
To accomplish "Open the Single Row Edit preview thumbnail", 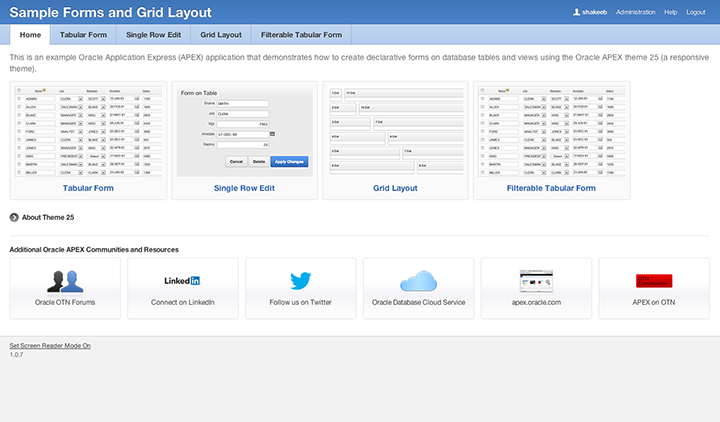I will pos(243,132).
